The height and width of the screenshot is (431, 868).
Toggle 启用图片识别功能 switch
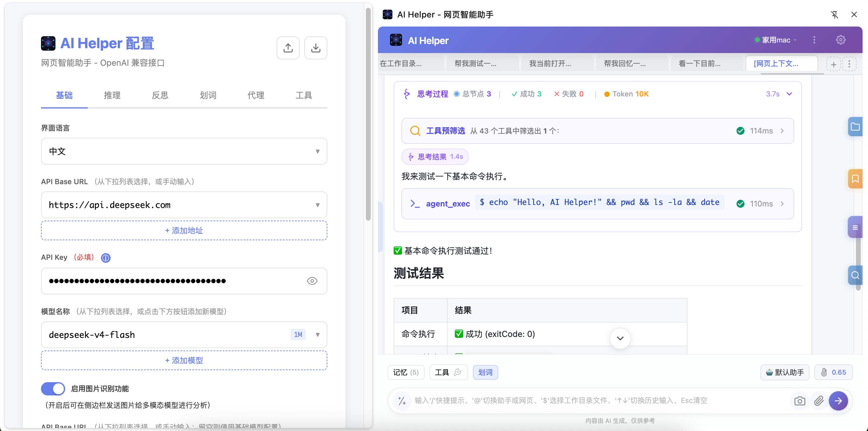pyautogui.click(x=53, y=389)
